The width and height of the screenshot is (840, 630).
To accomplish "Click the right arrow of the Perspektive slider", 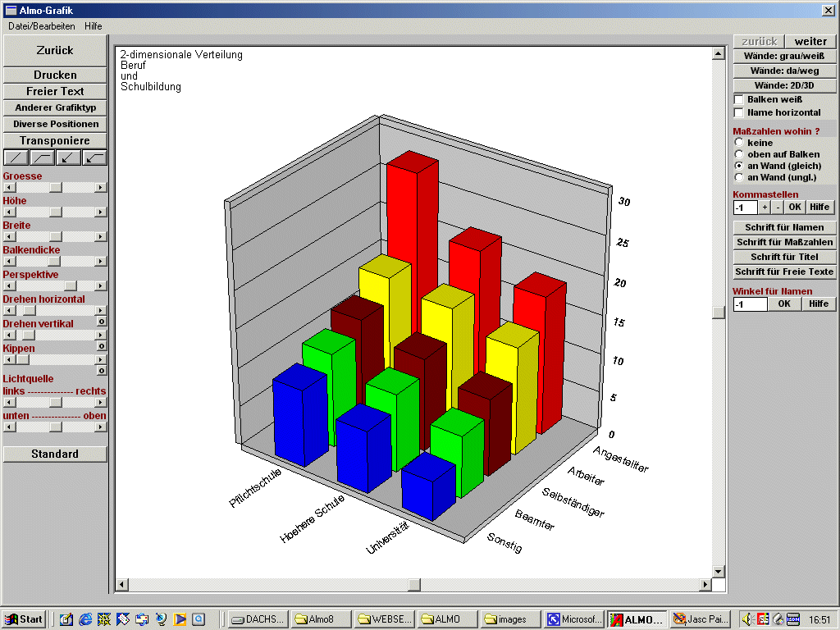I will coord(101,285).
